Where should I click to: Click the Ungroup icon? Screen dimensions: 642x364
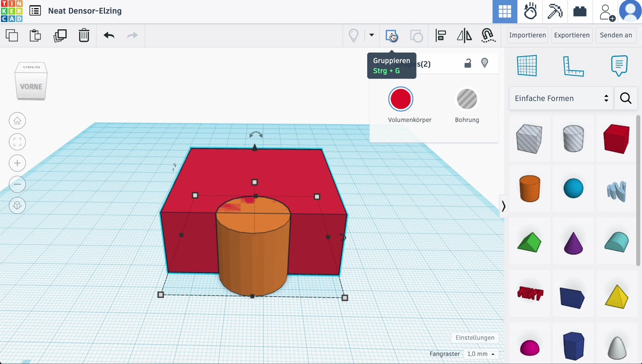tap(416, 35)
